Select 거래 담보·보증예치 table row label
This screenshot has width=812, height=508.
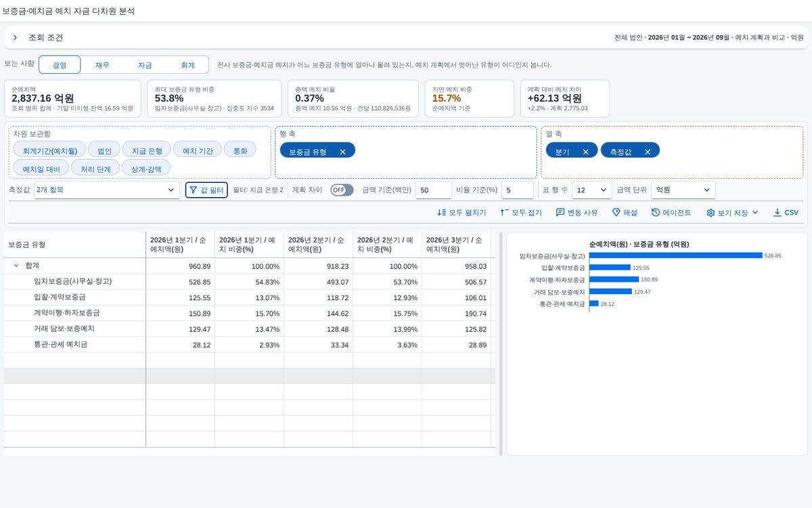[64, 329]
